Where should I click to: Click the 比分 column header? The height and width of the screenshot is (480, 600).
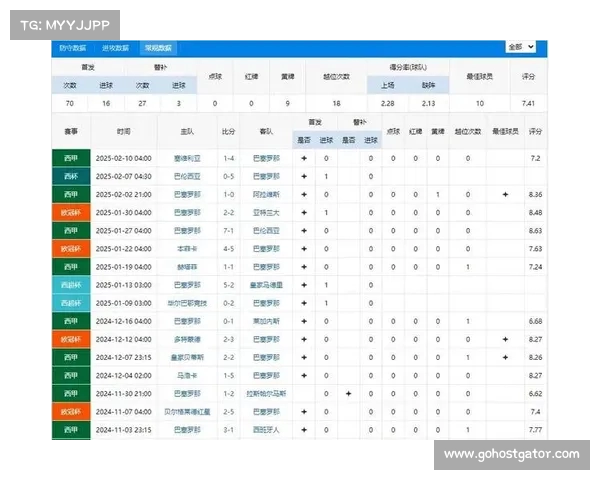tap(228, 131)
